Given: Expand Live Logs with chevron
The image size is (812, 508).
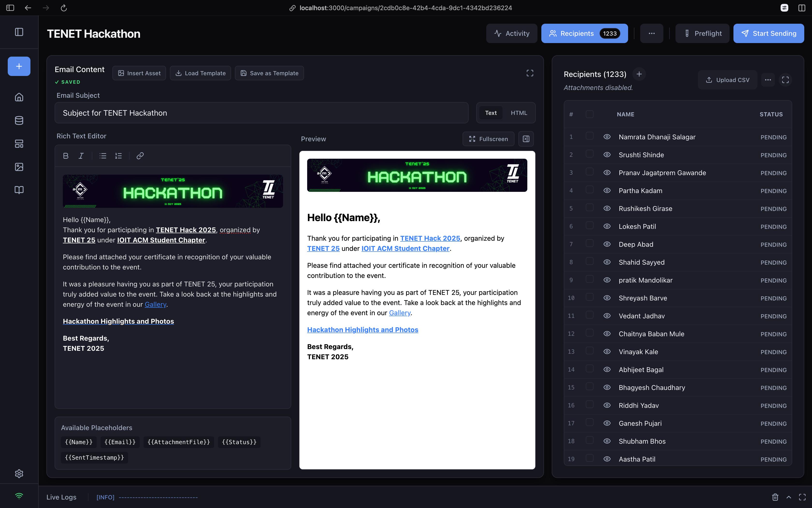Looking at the screenshot, I should 789,497.
